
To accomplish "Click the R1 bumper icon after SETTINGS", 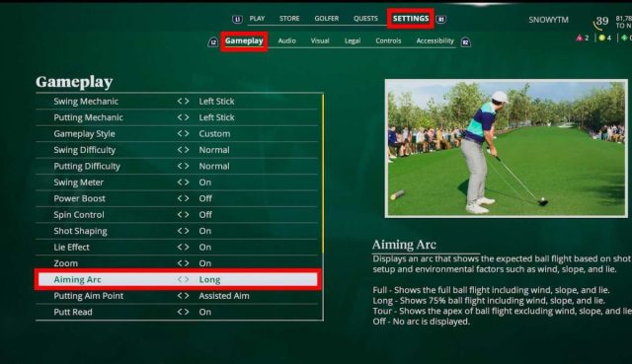I will pos(441,19).
